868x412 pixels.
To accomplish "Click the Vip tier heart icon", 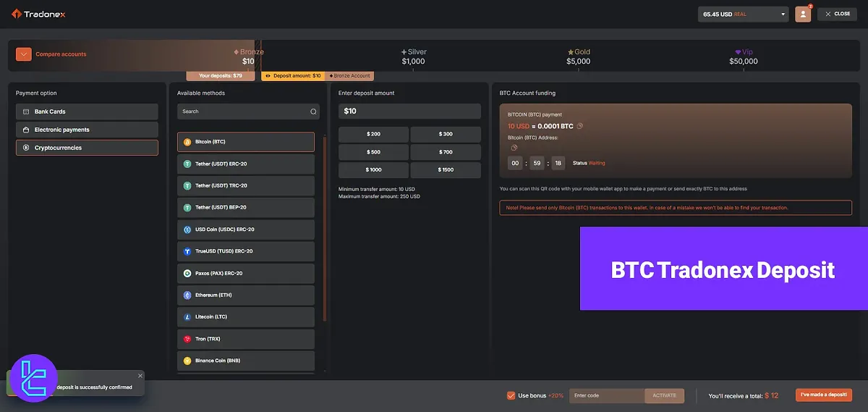I will [739, 52].
